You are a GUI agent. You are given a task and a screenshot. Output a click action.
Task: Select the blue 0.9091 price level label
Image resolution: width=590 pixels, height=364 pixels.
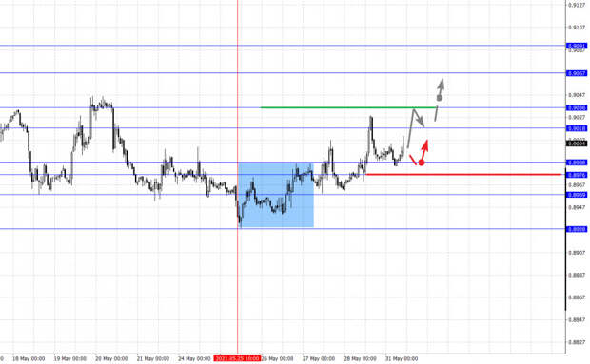click(x=577, y=46)
